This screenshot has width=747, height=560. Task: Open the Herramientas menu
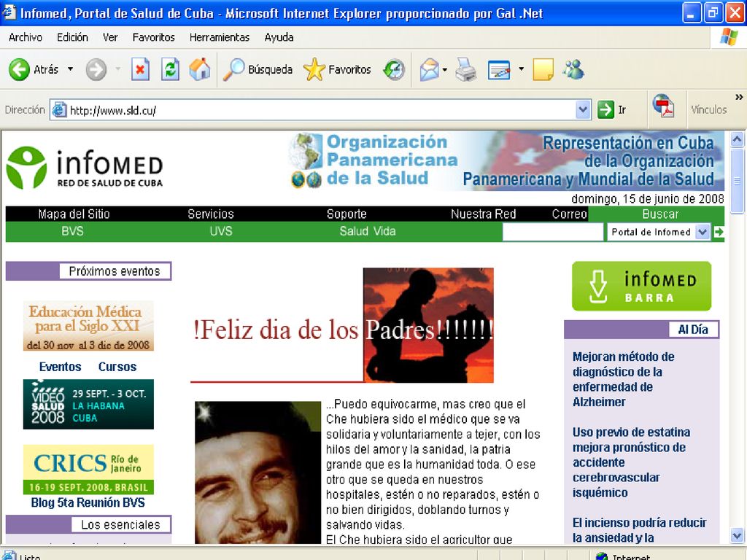[219, 37]
